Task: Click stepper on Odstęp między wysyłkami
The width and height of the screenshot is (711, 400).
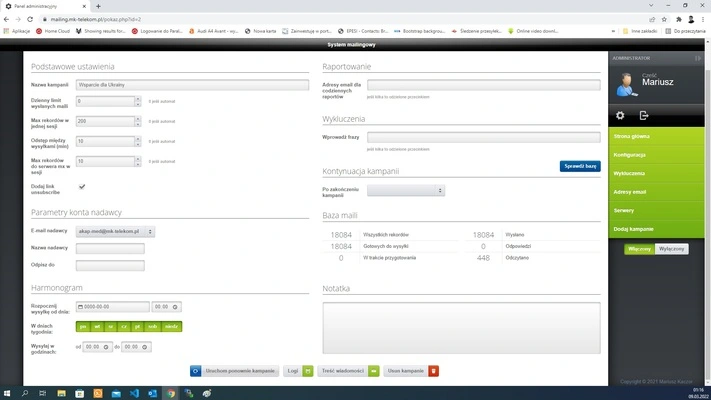Action: pyautogui.click(x=138, y=141)
